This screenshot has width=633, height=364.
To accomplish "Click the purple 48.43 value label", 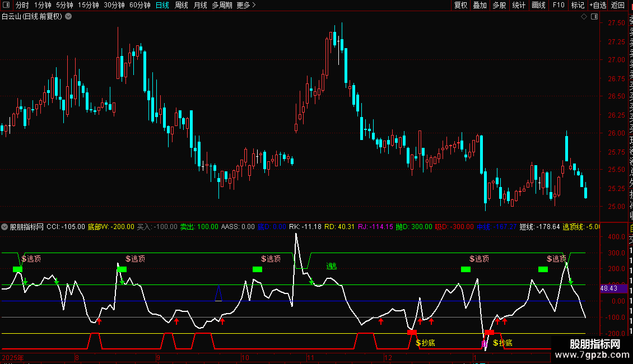I will (608, 288).
